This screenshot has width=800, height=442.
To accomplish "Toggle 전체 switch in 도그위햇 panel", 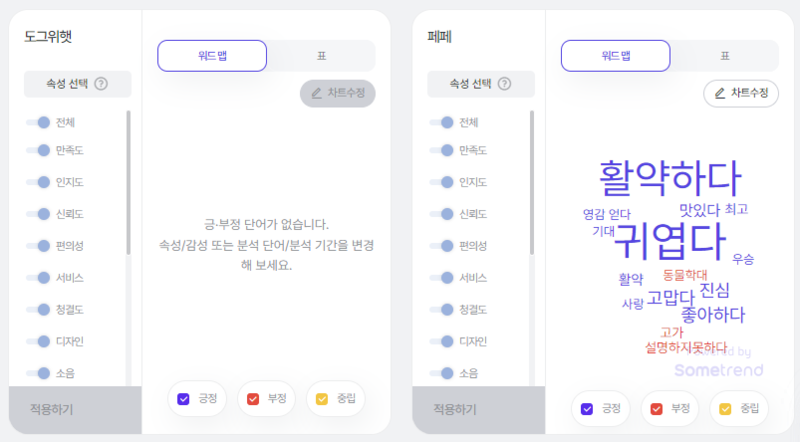I will pos(38,122).
